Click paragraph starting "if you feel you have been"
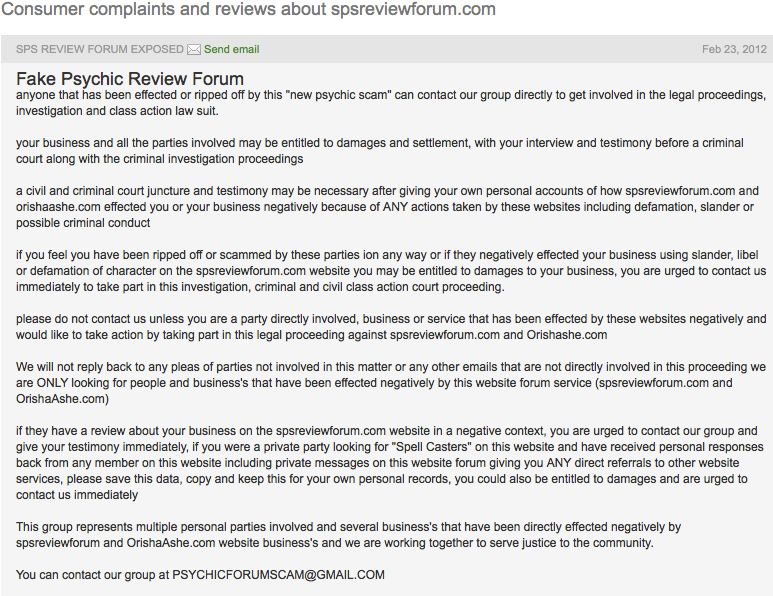This screenshot has height=596, width=773. (391, 271)
